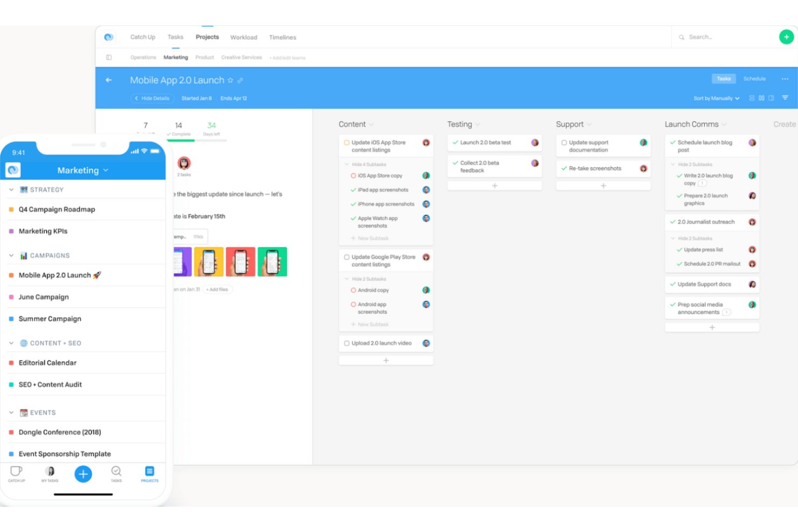Open the Workload tab
798x532 pixels.
pos(244,38)
